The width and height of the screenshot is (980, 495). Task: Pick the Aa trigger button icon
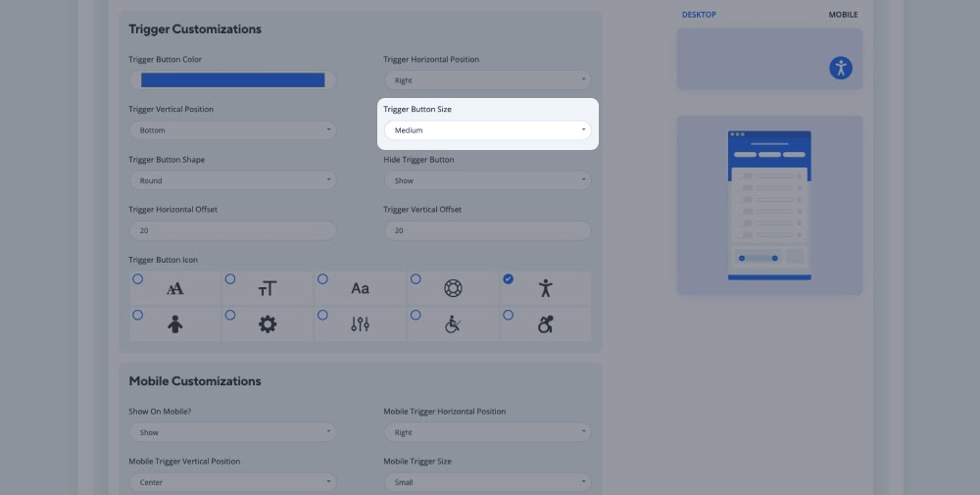tap(360, 289)
